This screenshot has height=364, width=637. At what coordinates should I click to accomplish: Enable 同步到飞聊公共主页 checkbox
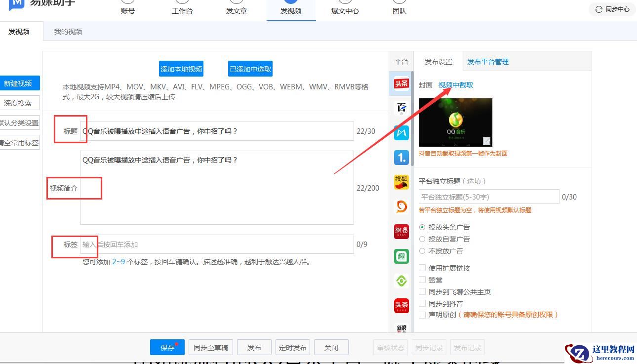(x=422, y=291)
